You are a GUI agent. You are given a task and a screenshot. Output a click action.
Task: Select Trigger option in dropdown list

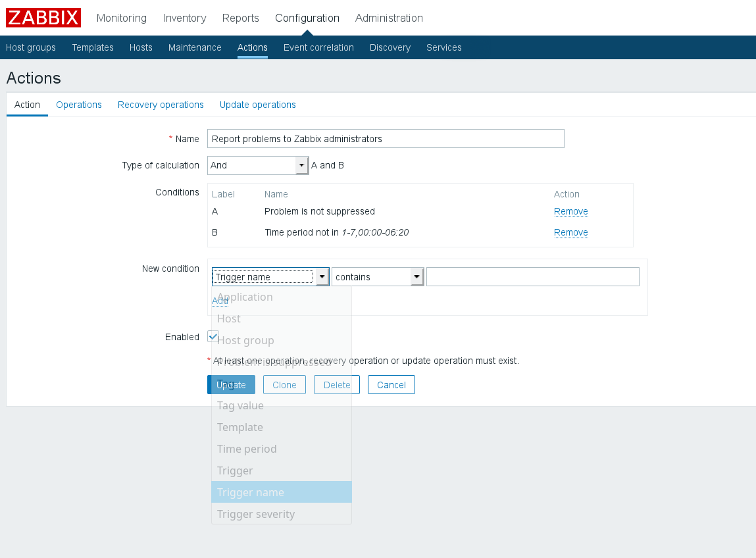point(282,470)
